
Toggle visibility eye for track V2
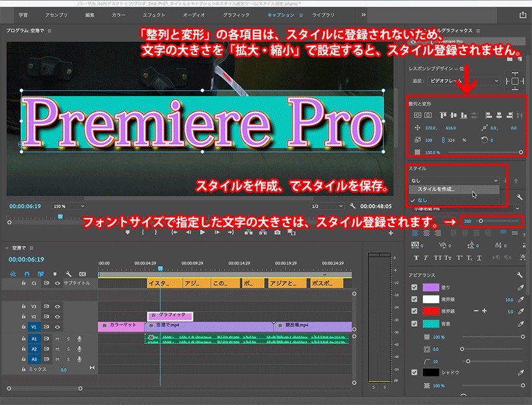pyautogui.click(x=57, y=316)
